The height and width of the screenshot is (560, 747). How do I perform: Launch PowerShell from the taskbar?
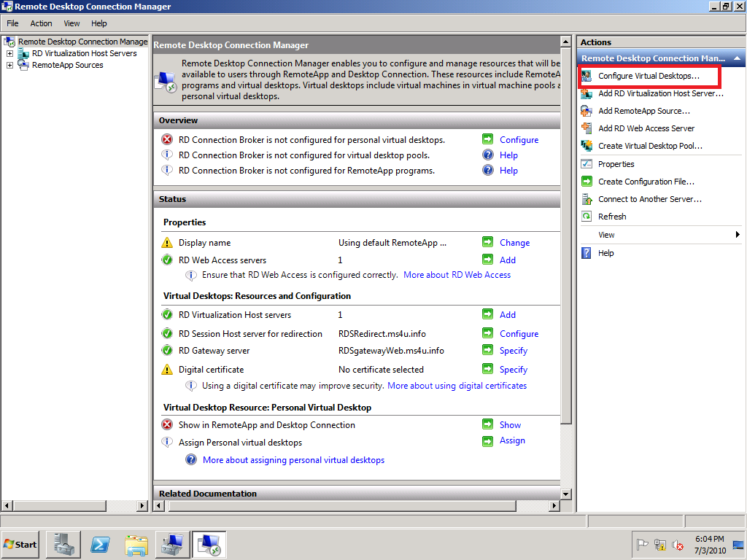click(x=100, y=544)
